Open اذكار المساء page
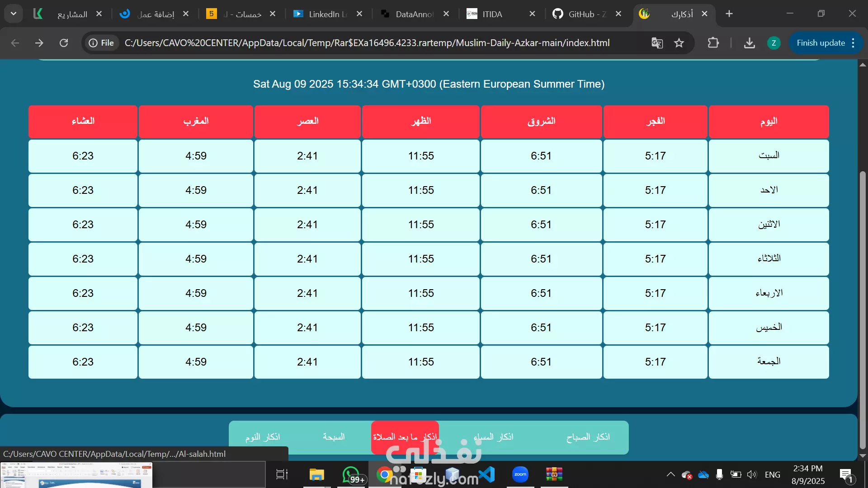 pyautogui.click(x=493, y=437)
